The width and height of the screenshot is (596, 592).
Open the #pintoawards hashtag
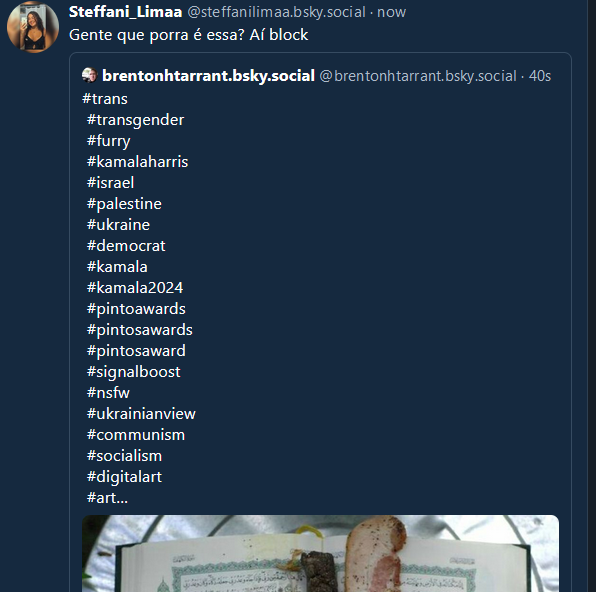[136, 309]
